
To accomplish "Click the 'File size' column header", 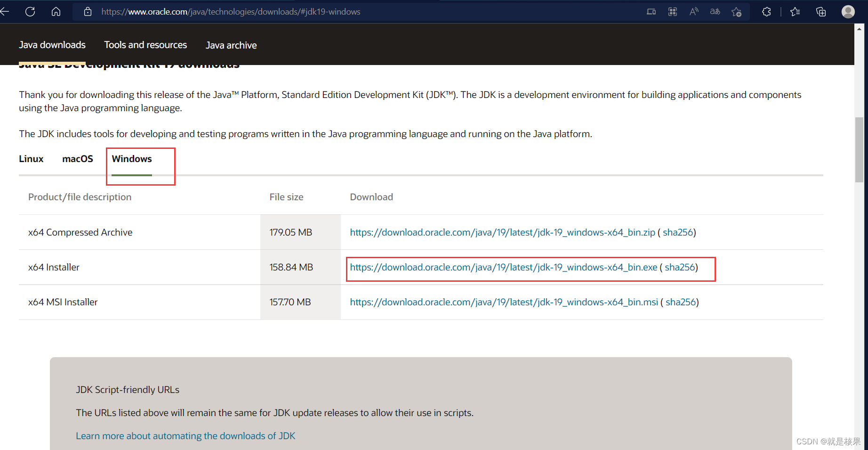I will pyautogui.click(x=286, y=197).
